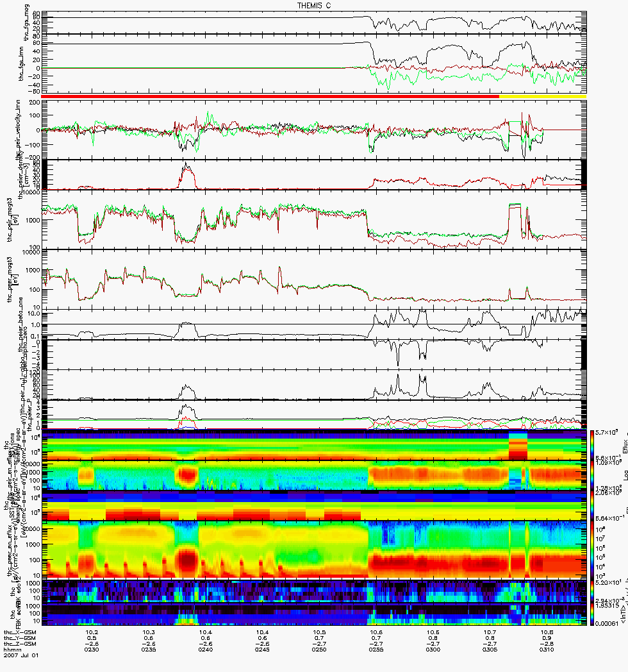Select the 0310 time tick label

click(547, 650)
